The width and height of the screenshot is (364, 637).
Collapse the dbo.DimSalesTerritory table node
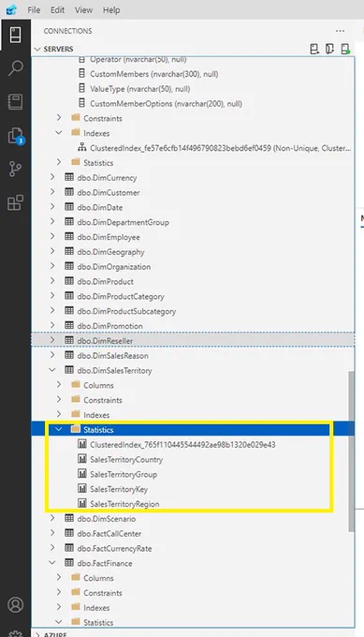[x=52, y=370]
